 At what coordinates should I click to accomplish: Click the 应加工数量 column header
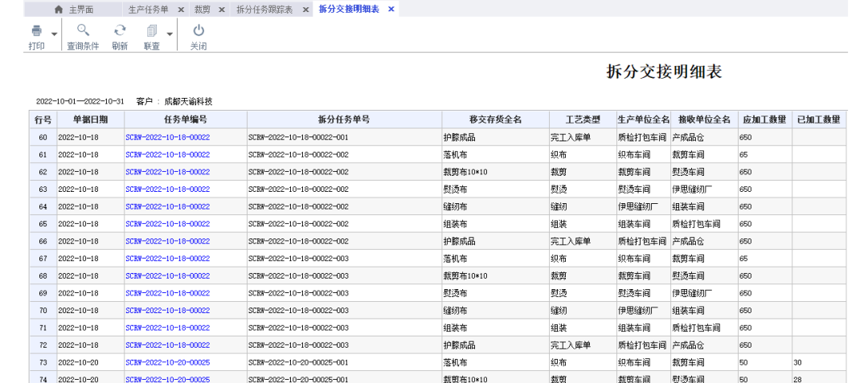[764, 120]
